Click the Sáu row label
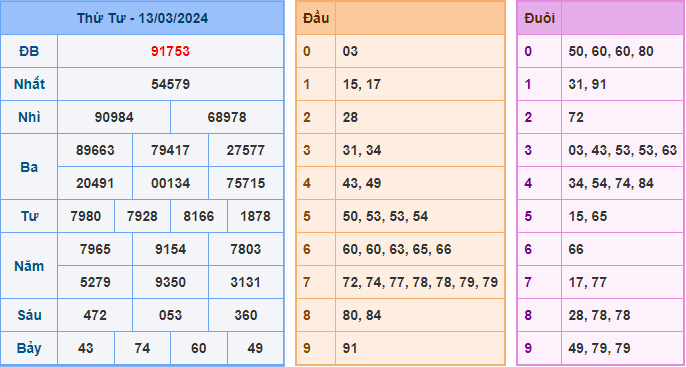This screenshot has width=686, height=367. (29, 315)
